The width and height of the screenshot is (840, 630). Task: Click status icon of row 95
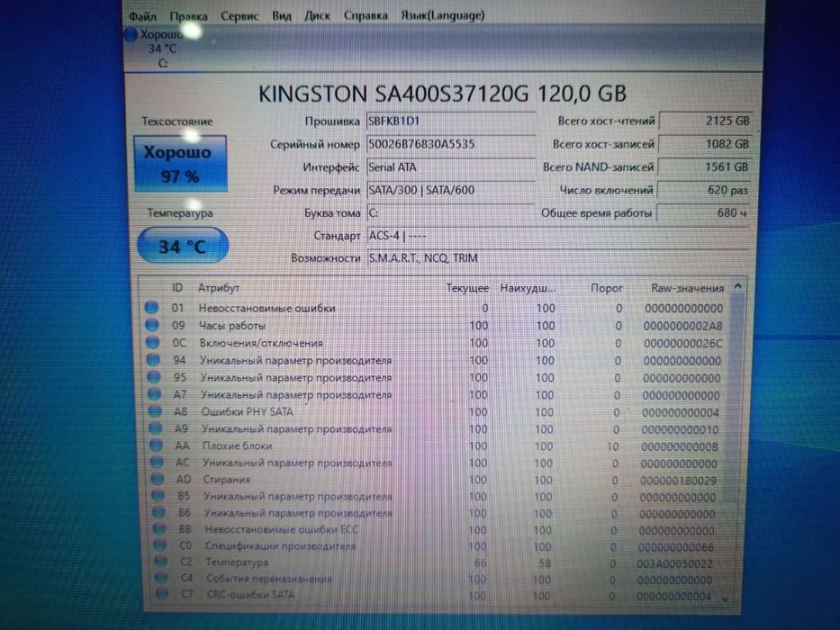click(154, 376)
